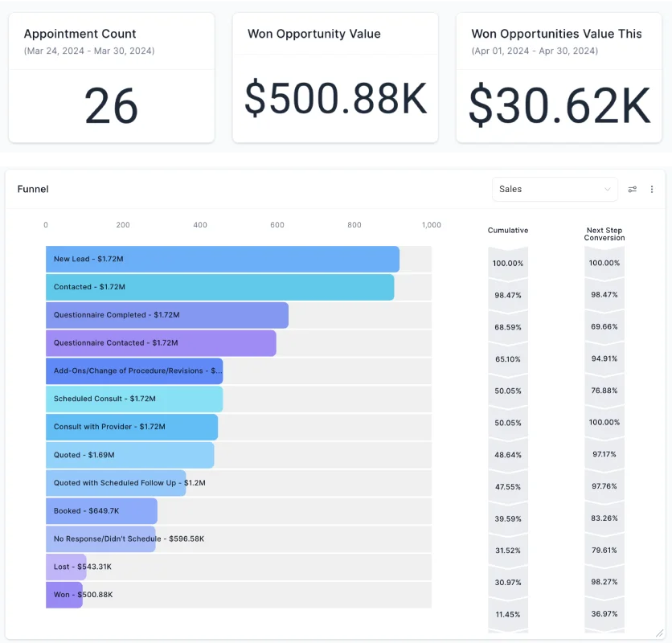Expand the Sales pipeline dropdown

555,190
